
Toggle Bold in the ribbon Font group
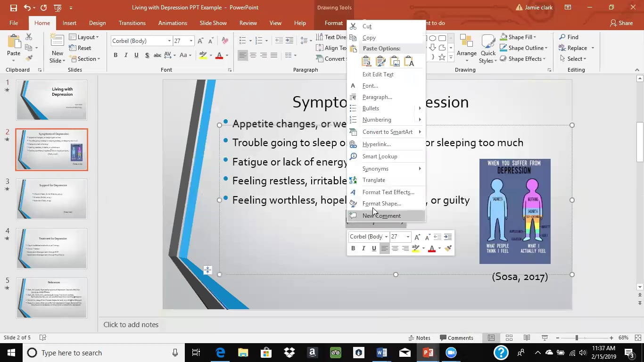116,55
